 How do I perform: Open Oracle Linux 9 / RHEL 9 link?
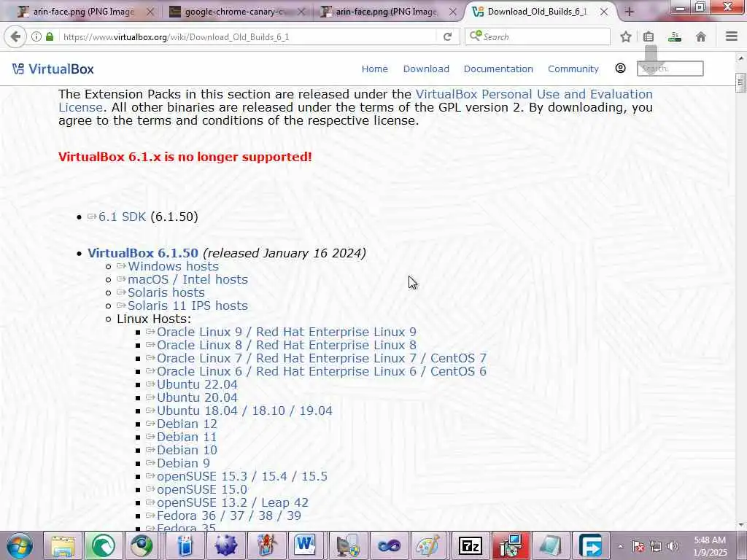pyautogui.click(x=286, y=332)
